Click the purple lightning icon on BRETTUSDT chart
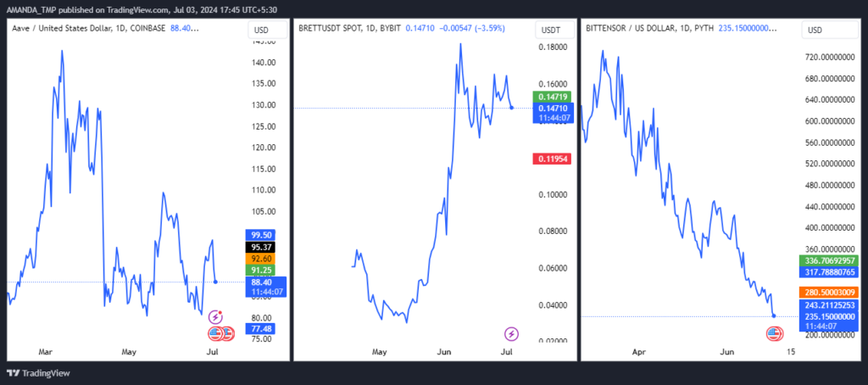This screenshot has width=868, height=385. pos(511,333)
